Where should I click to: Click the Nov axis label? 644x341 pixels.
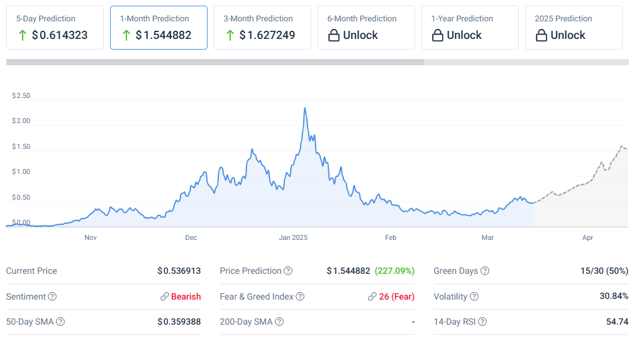[91, 237]
